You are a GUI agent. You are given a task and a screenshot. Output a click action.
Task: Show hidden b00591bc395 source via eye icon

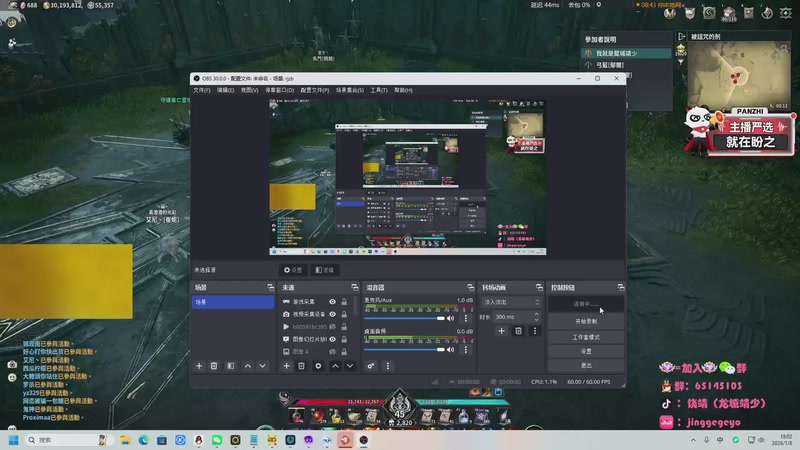[332, 327]
